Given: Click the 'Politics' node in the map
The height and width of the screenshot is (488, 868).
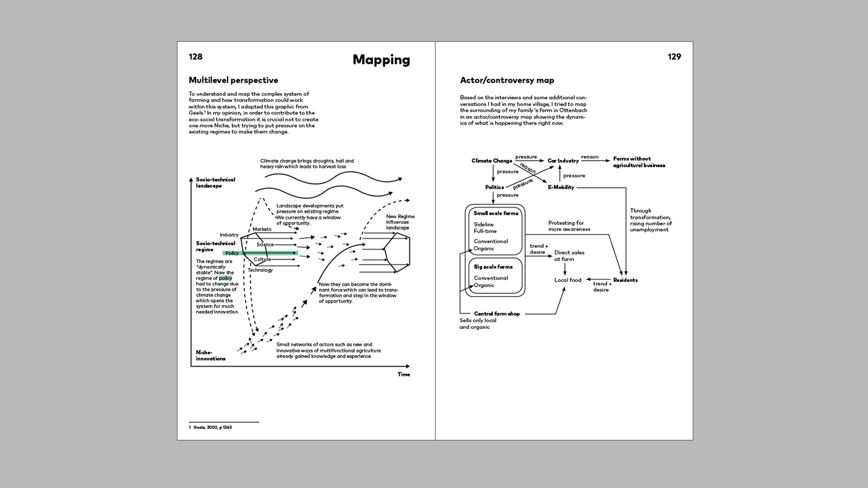Looking at the screenshot, I should coord(494,188).
